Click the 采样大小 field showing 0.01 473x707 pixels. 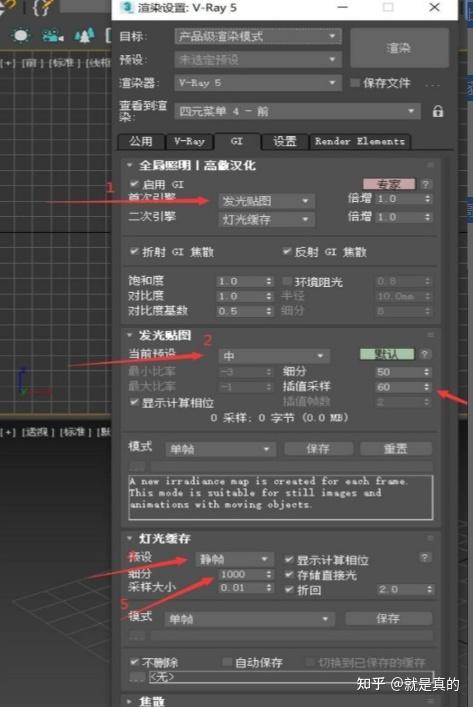[x=242, y=588]
